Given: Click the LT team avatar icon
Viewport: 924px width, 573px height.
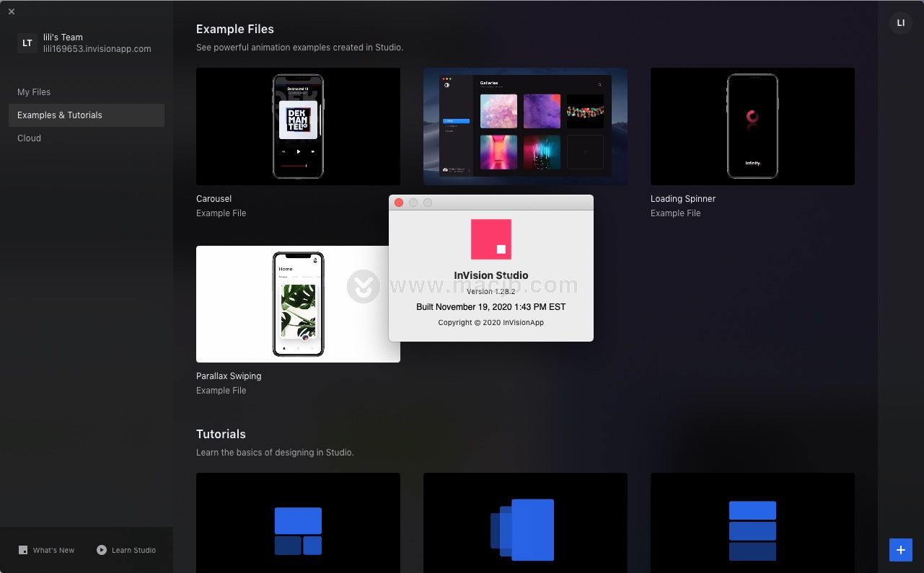Looking at the screenshot, I should (27, 43).
